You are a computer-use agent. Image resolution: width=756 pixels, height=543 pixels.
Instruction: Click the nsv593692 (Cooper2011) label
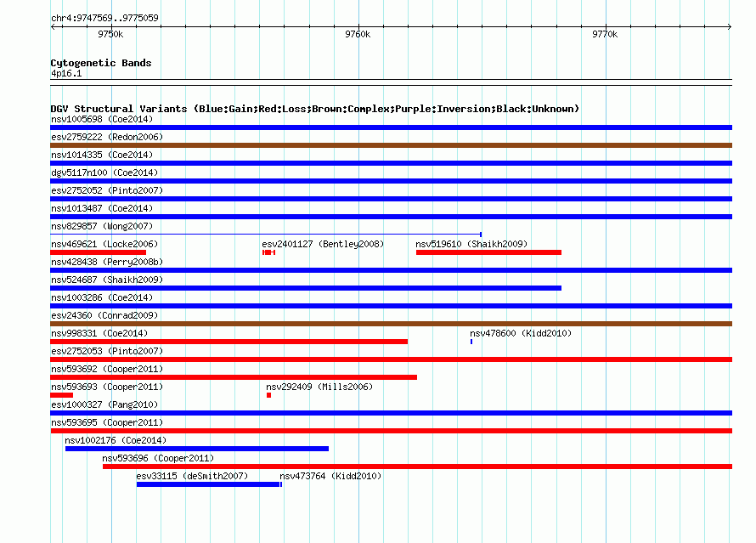[107, 369]
